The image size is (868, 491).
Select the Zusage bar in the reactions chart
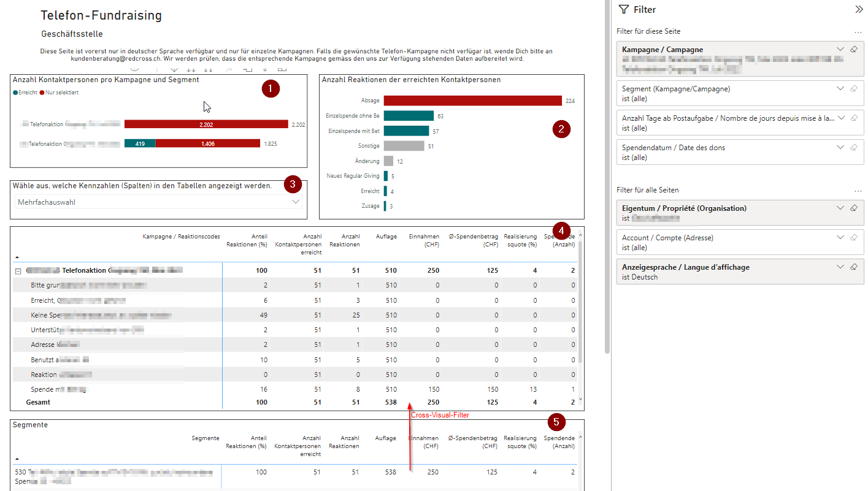point(385,206)
